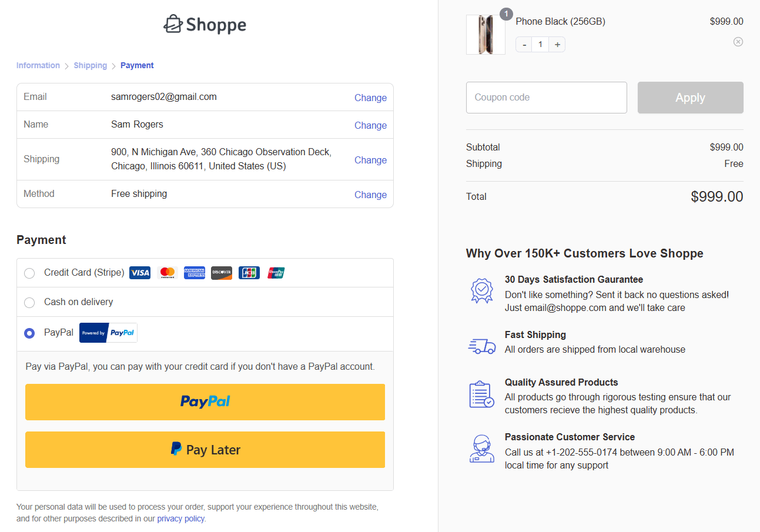Click the Fast Shipping truck icon
Screen dimensions: 760x532
coord(482,346)
